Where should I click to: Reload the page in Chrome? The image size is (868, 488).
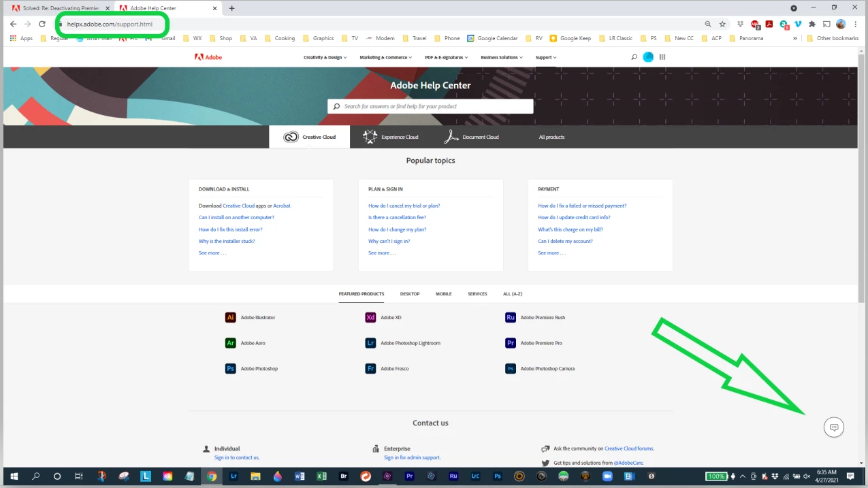(x=42, y=24)
